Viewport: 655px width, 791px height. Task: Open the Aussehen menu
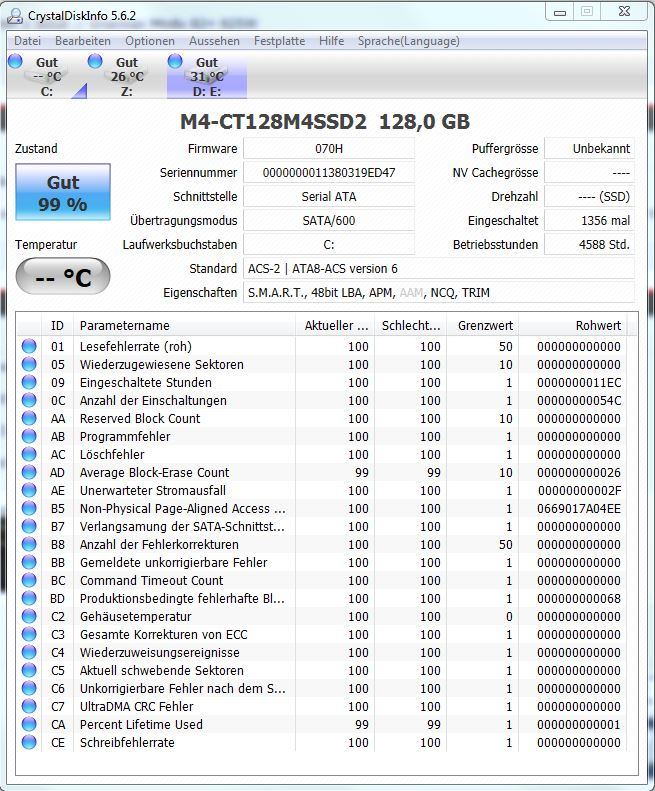[214, 41]
